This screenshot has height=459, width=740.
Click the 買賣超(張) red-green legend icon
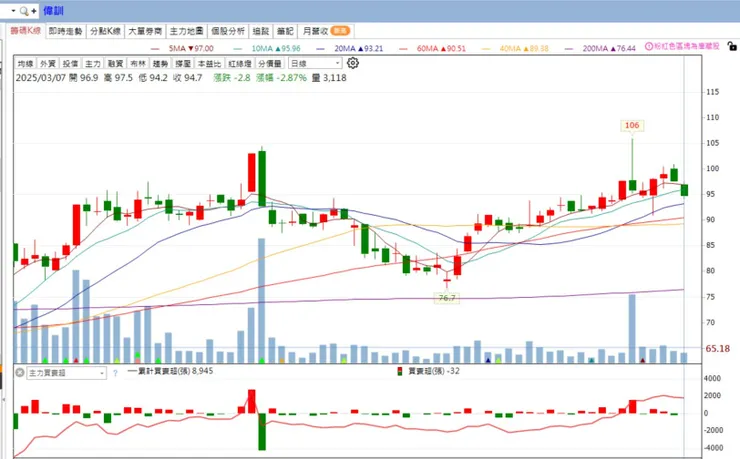tap(400, 371)
